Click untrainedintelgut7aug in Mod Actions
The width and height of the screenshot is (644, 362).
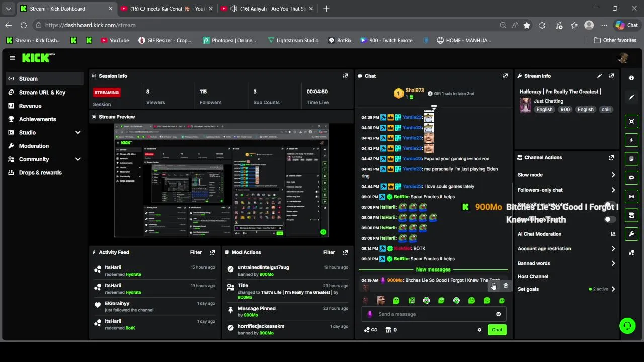263,267
